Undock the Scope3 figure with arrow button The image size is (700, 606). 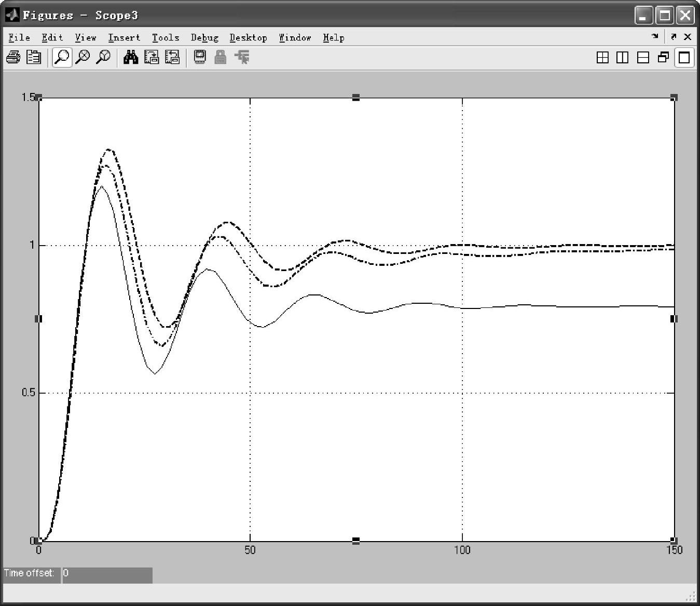tap(674, 37)
